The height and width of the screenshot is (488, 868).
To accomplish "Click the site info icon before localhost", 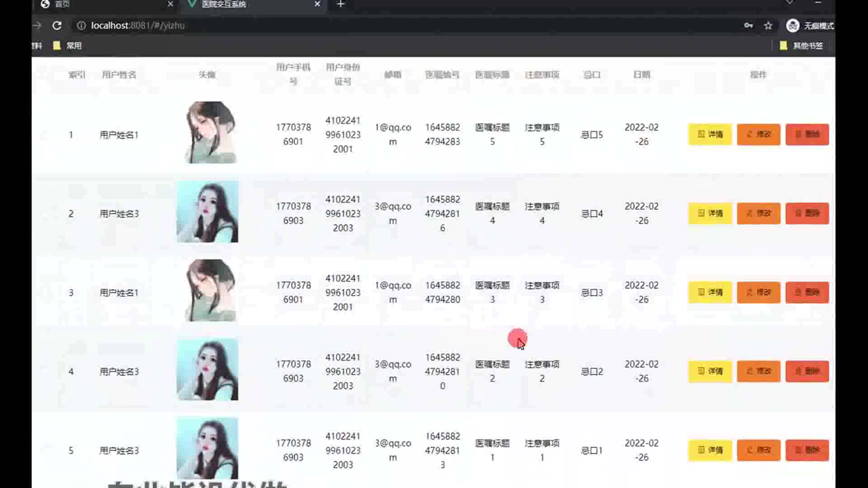I will click(x=81, y=26).
